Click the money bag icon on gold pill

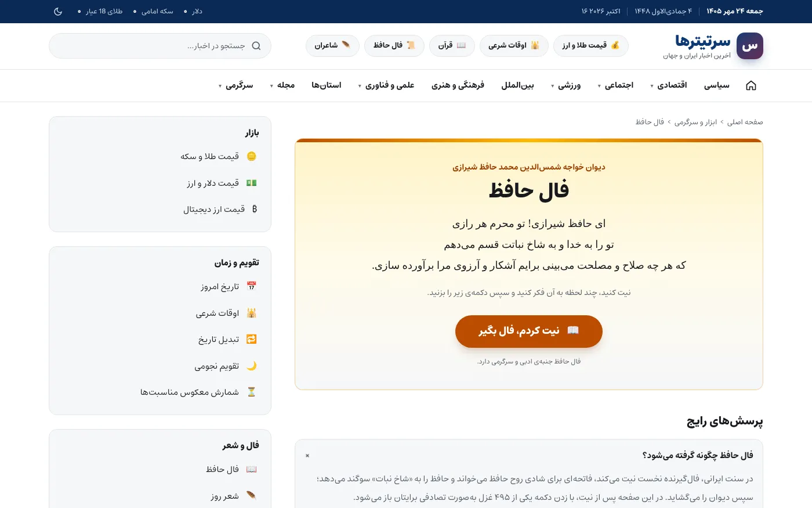click(615, 45)
